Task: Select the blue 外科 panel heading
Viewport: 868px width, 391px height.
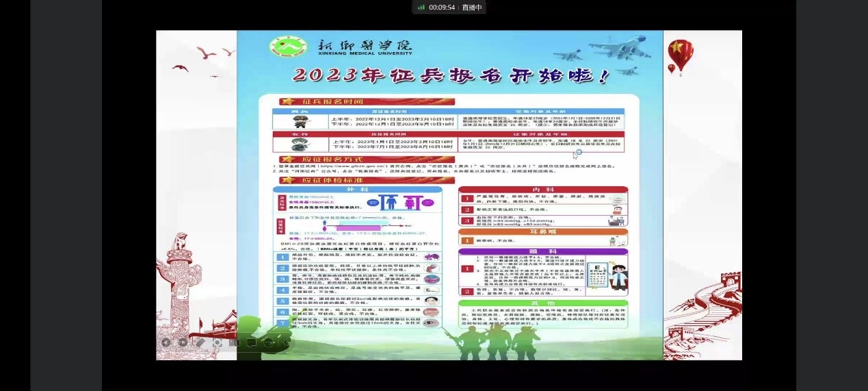Action: [x=357, y=190]
